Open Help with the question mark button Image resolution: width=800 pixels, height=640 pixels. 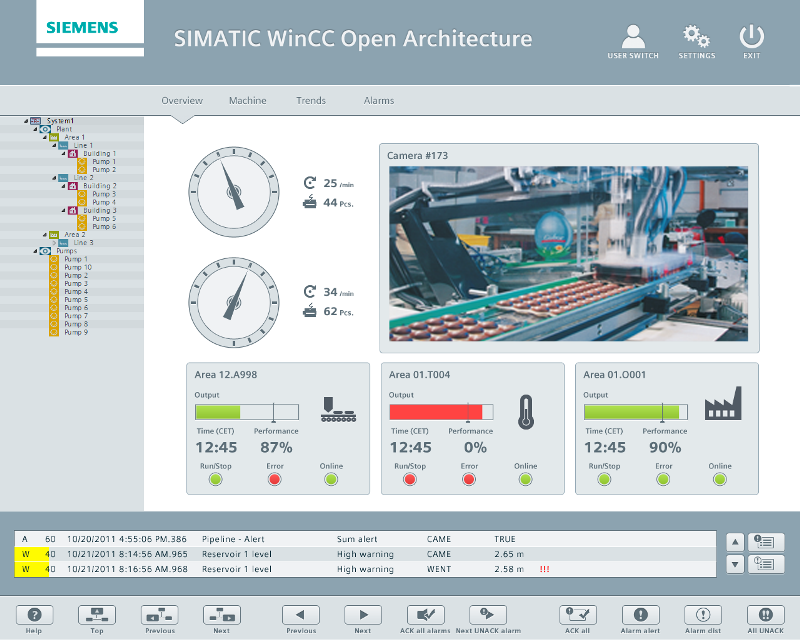click(34, 615)
